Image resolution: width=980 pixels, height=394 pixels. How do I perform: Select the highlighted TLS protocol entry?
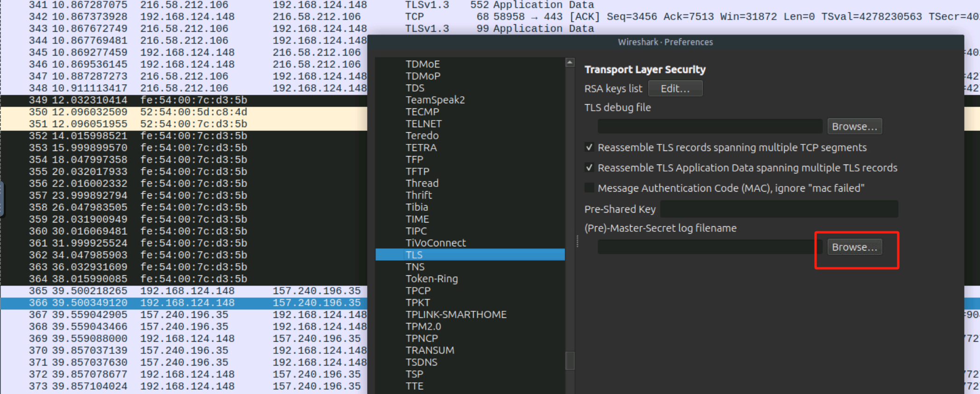click(470, 255)
